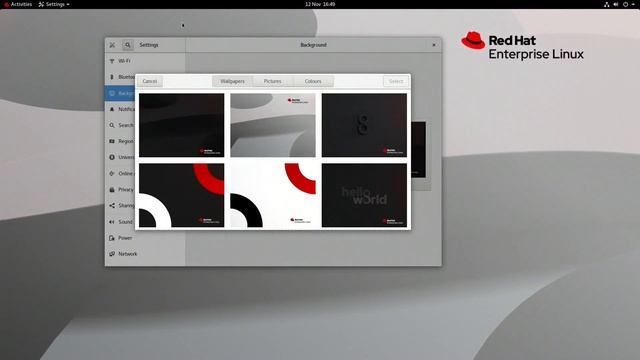Image resolution: width=640 pixels, height=360 pixels.
Task: Click the Wi-Fi icon in sidebar
Action: [112, 61]
